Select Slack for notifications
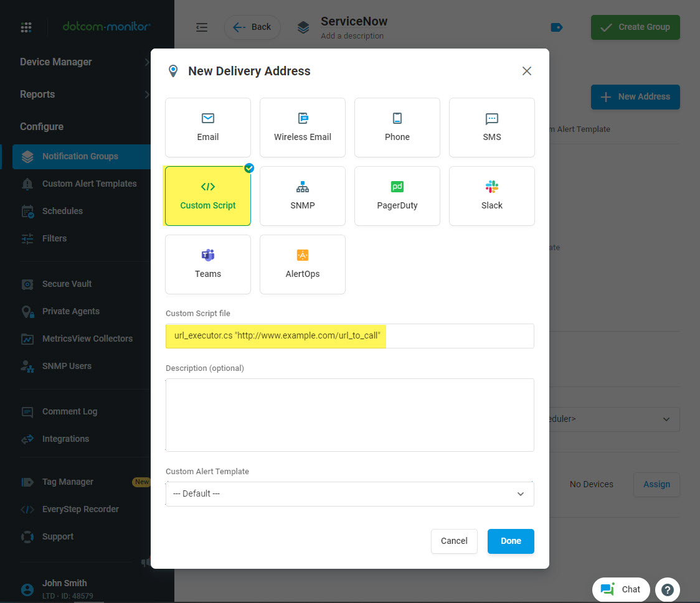This screenshot has width=700, height=603. coord(492,196)
